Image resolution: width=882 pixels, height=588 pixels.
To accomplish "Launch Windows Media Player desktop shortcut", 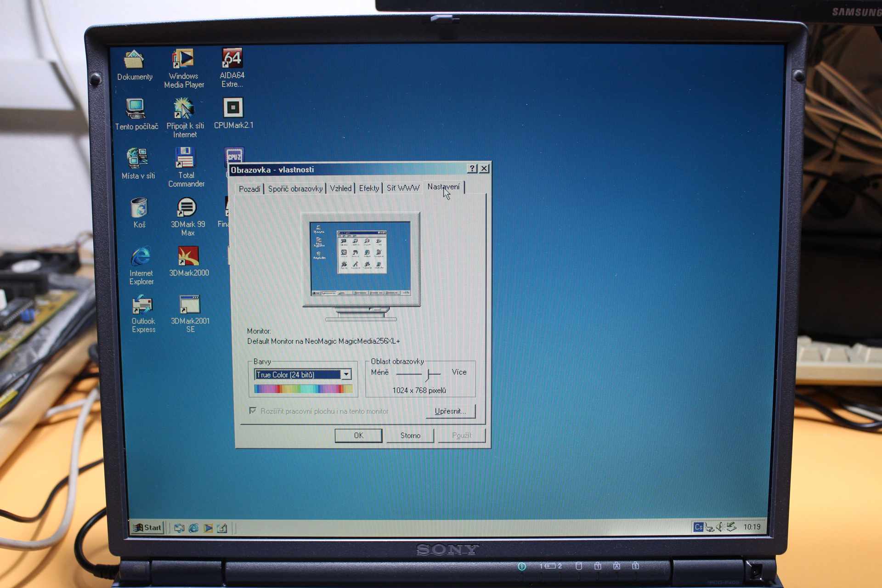I will click(x=184, y=68).
